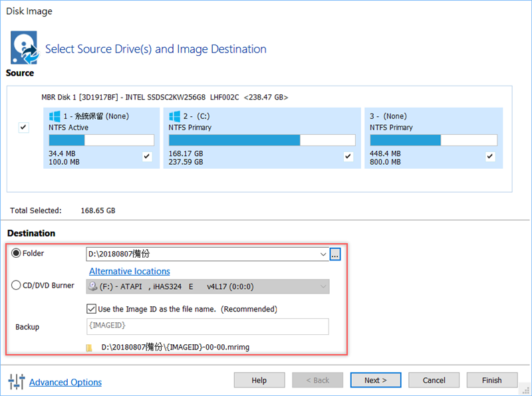Uncheck the whole MBR Disk 1 checkbox

pyautogui.click(x=24, y=127)
